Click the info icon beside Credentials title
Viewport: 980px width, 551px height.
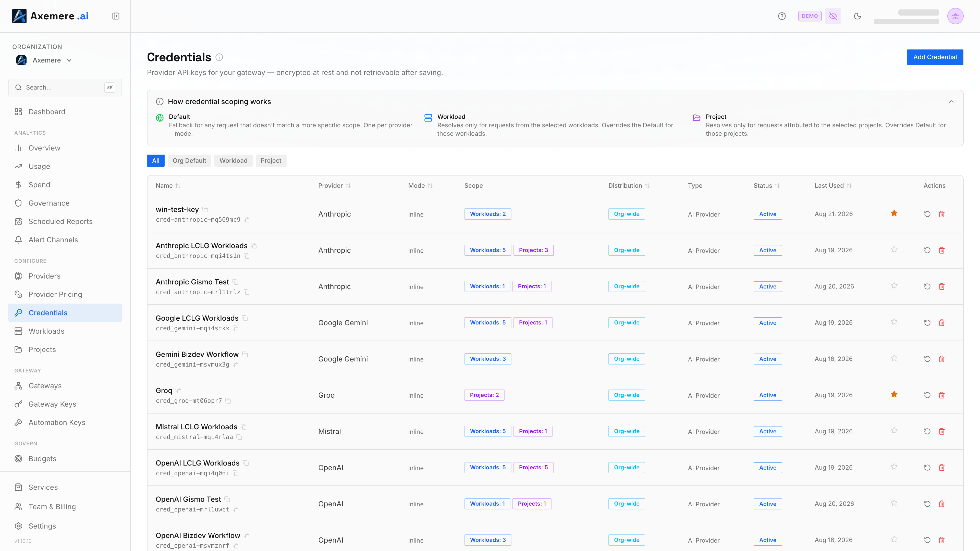pos(219,57)
